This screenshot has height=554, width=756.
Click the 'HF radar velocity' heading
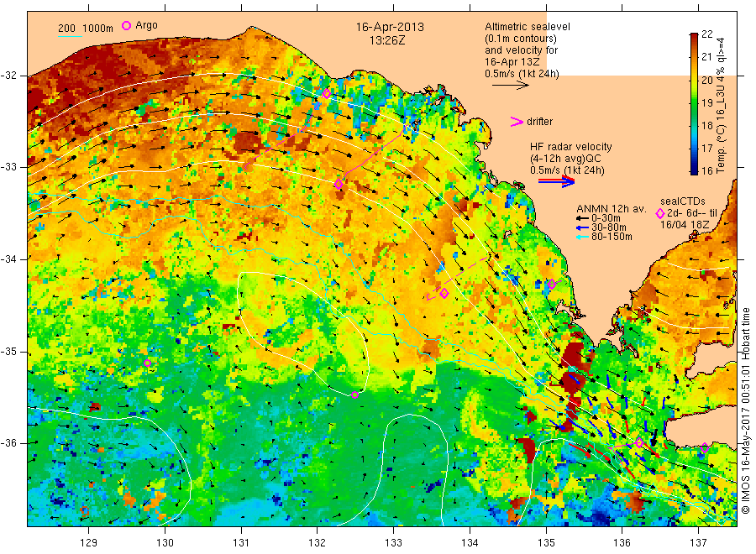571,147
